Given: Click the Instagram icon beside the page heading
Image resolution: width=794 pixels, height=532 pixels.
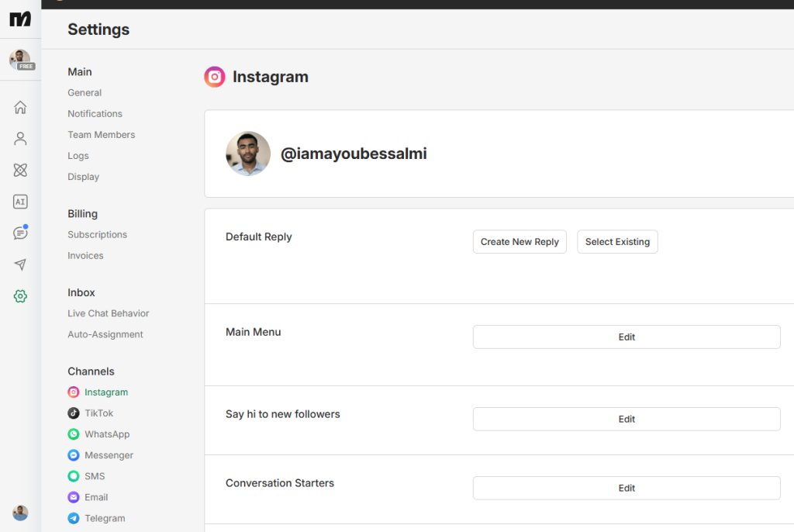Looking at the screenshot, I should pos(215,77).
